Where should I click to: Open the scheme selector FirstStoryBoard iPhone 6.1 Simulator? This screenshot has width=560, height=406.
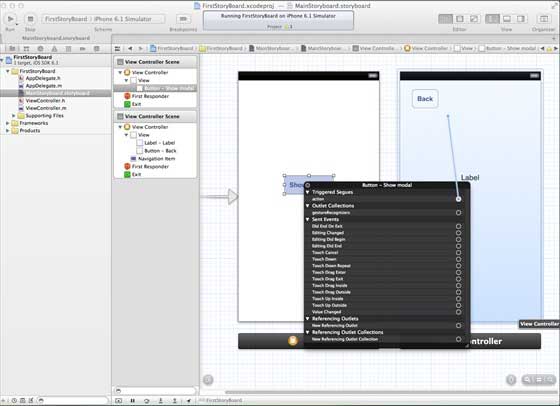coord(103,19)
